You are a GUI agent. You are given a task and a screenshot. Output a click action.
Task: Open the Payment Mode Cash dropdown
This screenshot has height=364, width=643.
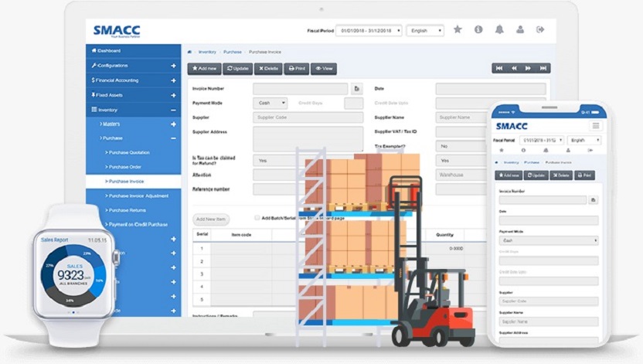270,103
